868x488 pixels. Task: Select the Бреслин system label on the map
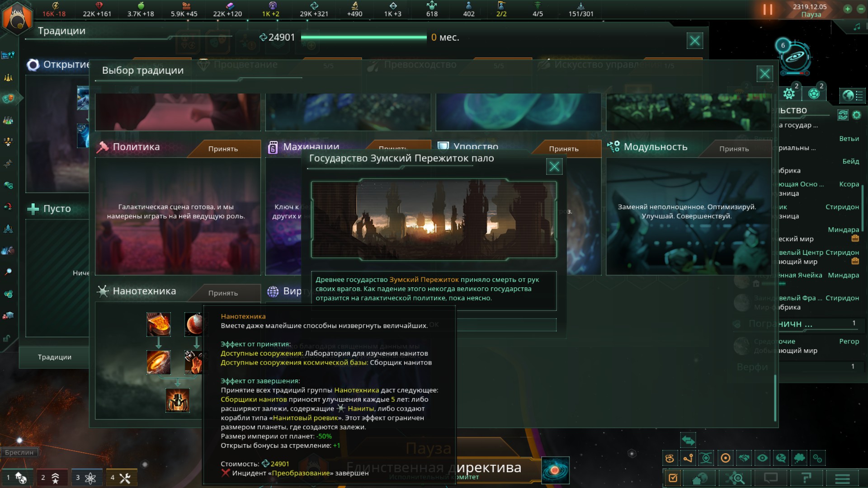[19, 452]
